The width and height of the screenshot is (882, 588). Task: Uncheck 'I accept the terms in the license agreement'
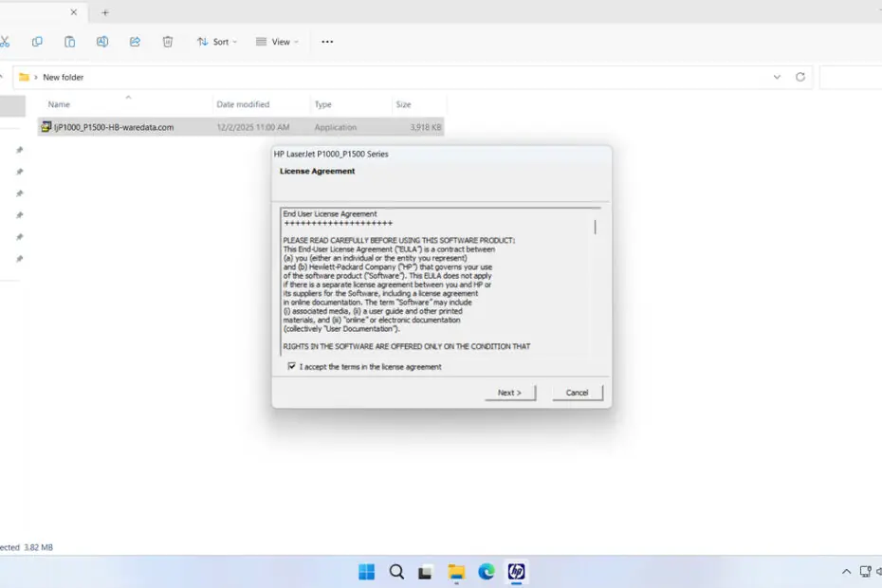pyautogui.click(x=292, y=366)
